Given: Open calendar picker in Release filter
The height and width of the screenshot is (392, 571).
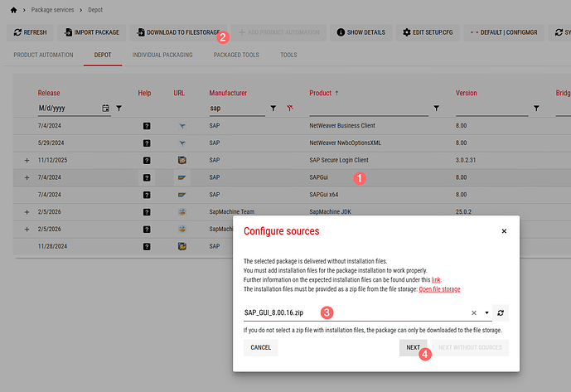Looking at the screenshot, I should pyautogui.click(x=105, y=109).
